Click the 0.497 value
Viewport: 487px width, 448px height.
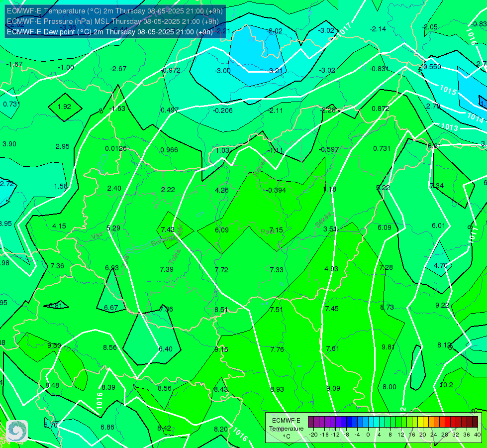[x=170, y=110]
